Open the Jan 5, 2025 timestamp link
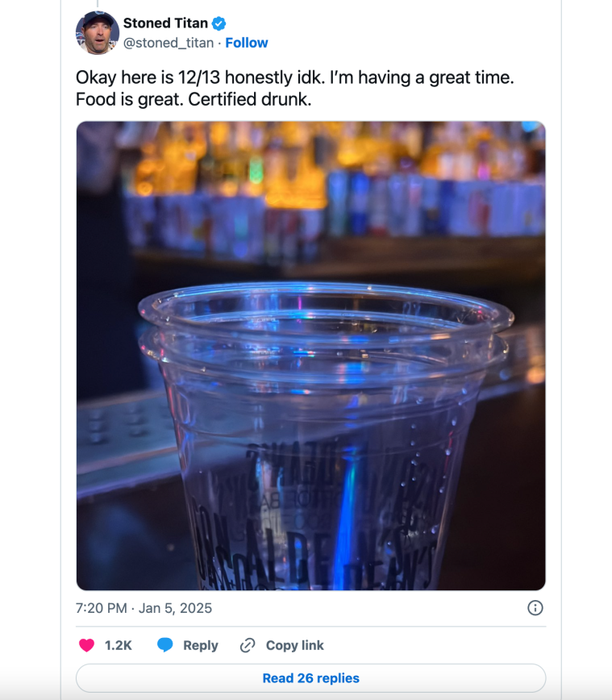612x700 pixels. pyautogui.click(x=141, y=610)
